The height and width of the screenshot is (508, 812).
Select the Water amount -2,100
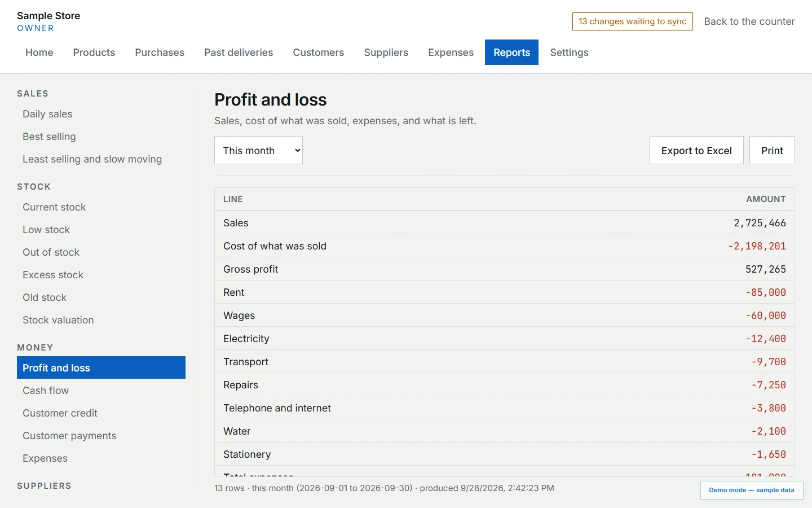[769, 431]
